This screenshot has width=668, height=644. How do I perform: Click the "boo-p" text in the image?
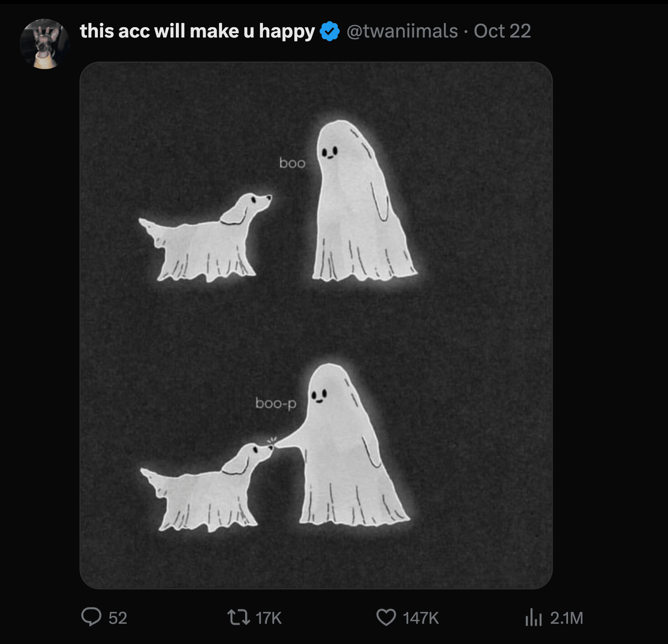click(276, 403)
